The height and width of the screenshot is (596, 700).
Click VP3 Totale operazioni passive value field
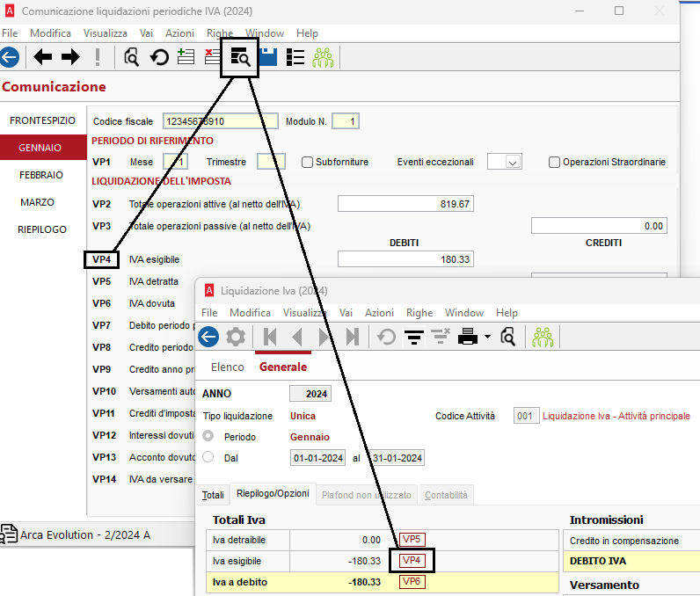599,226
